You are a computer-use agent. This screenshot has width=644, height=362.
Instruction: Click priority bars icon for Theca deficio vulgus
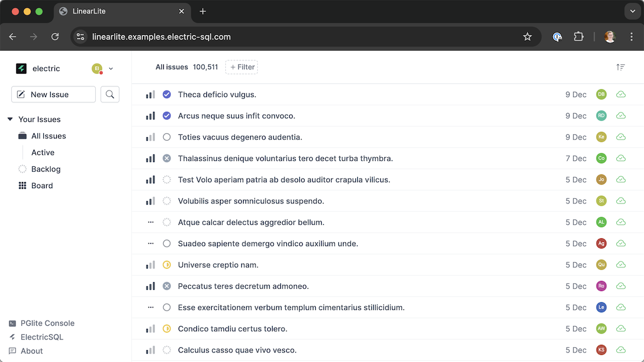pos(150,95)
